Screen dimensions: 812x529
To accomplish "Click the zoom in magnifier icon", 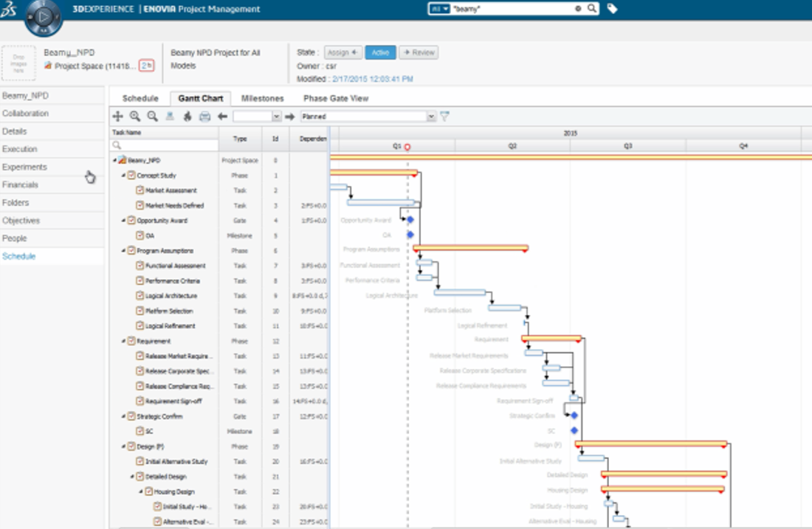I will click(135, 117).
